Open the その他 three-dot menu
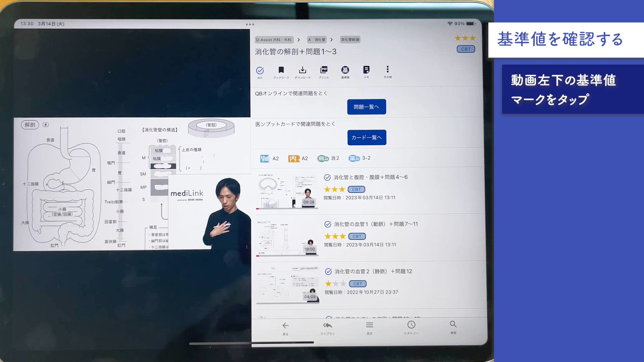This screenshot has height=362, width=644. pyautogui.click(x=387, y=69)
